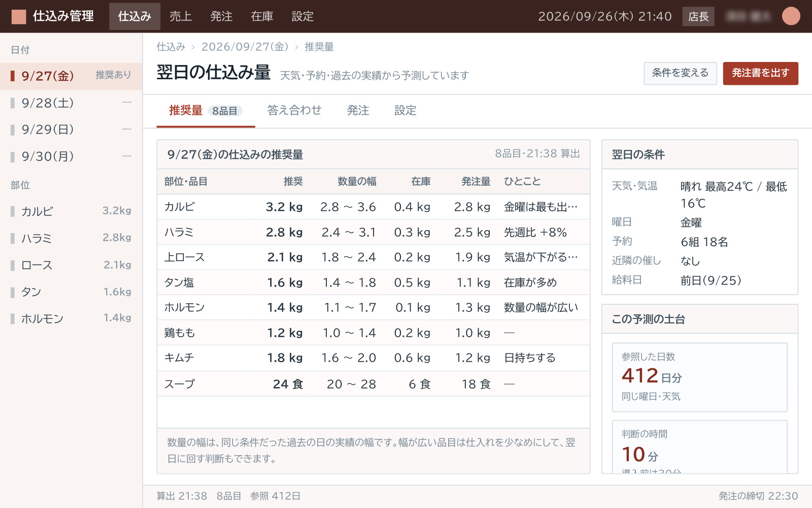
Task: Select the 9/30(月) date in the sidebar
Action: click(71, 156)
